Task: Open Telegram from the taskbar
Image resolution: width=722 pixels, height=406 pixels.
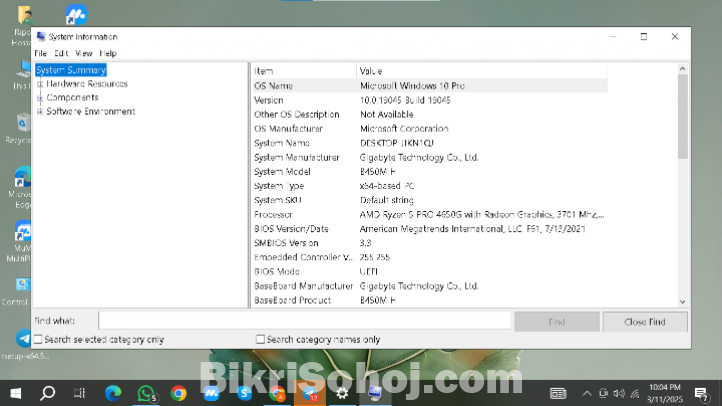Action: (x=310, y=394)
